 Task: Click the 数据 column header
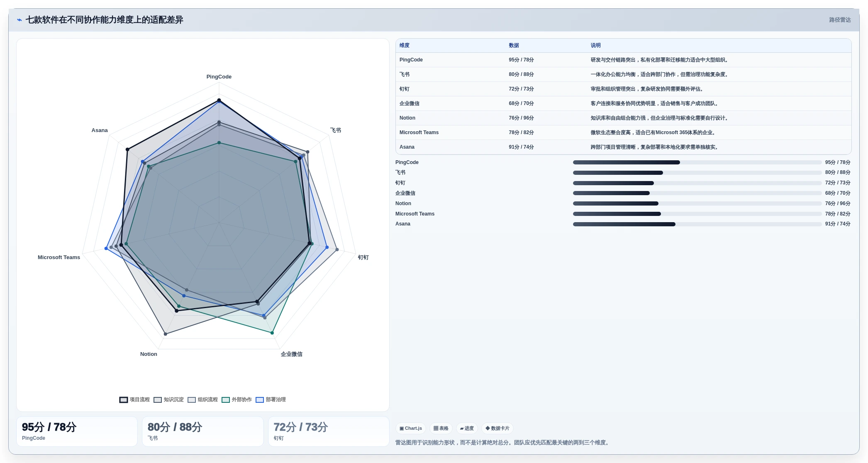click(514, 45)
